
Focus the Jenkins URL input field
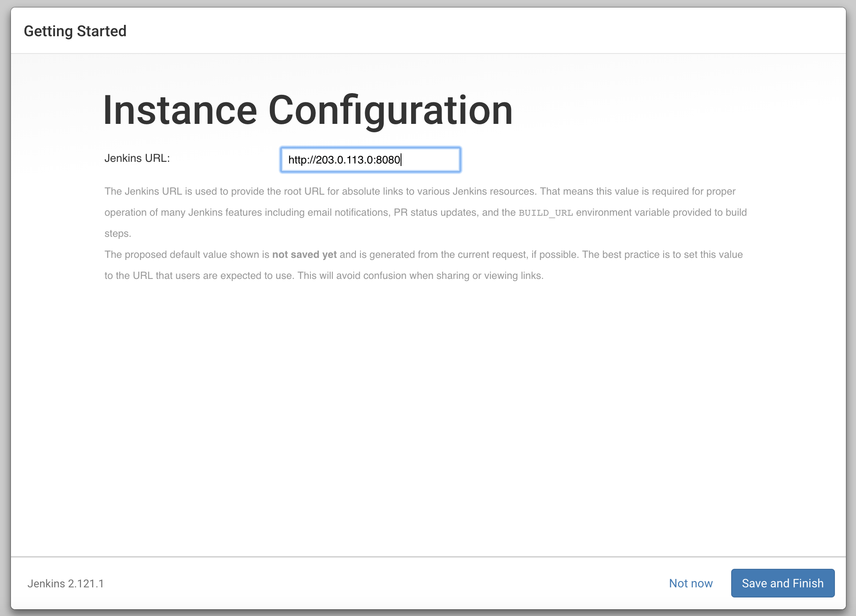pos(370,160)
